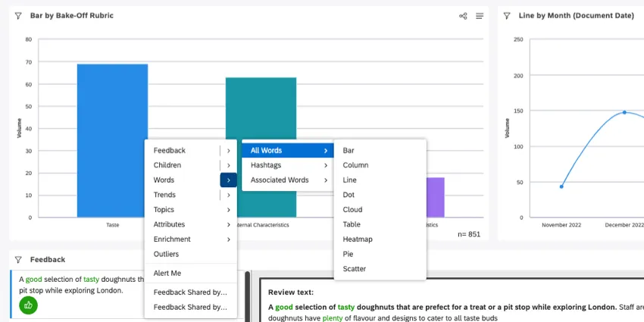Click the green thumbs-up sentiment icon

click(x=28, y=305)
